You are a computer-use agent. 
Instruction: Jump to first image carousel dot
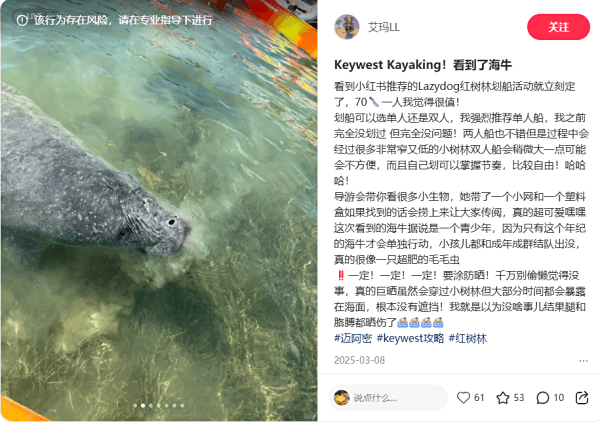(135, 406)
